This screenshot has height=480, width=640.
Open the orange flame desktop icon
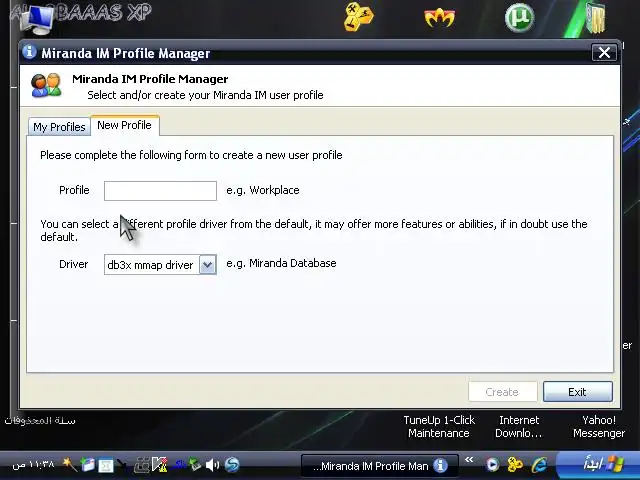(x=440, y=18)
